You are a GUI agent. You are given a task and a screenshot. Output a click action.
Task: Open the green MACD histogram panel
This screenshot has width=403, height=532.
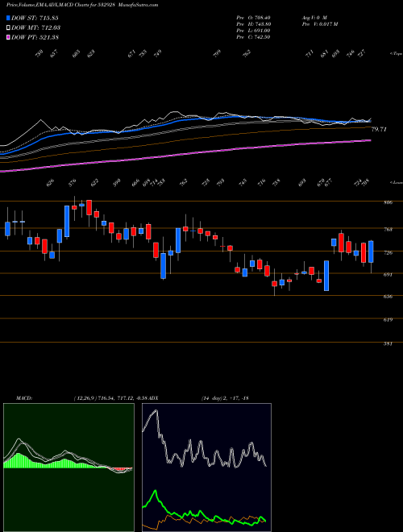69,468
